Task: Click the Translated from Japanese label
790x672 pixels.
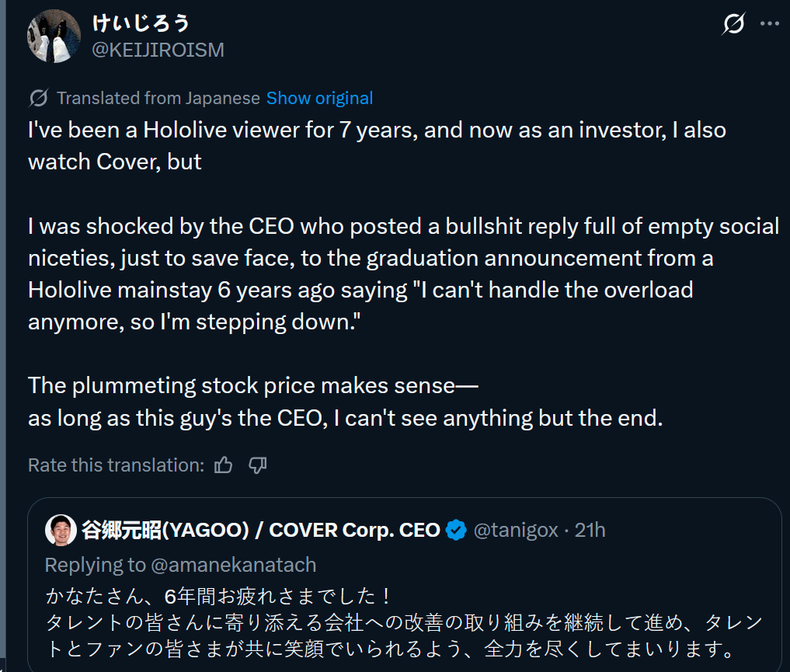Action: [158, 99]
